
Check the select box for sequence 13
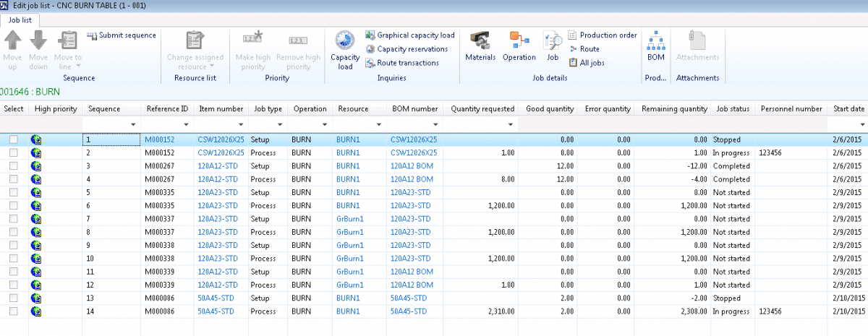[13, 298]
